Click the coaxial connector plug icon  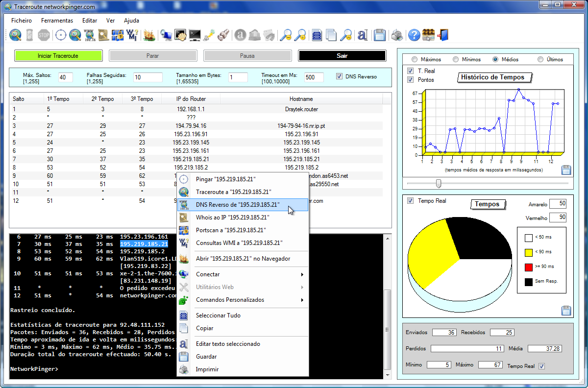coord(224,35)
